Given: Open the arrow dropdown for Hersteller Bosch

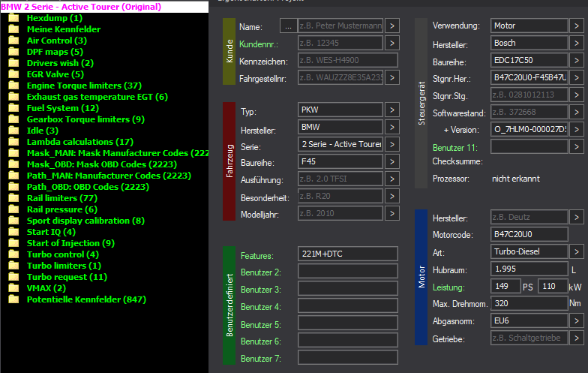Looking at the screenshot, I should (x=576, y=44).
